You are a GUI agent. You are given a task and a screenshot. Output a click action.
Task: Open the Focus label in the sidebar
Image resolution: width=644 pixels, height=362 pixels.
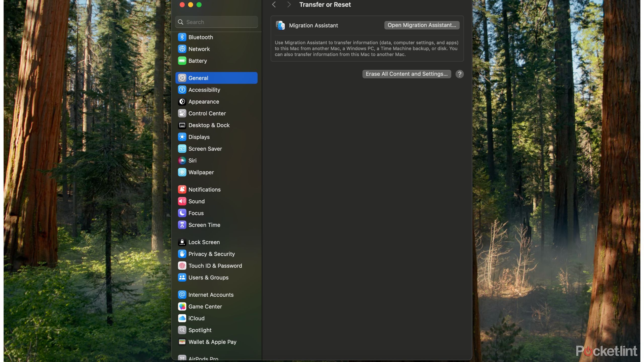(x=196, y=213)
